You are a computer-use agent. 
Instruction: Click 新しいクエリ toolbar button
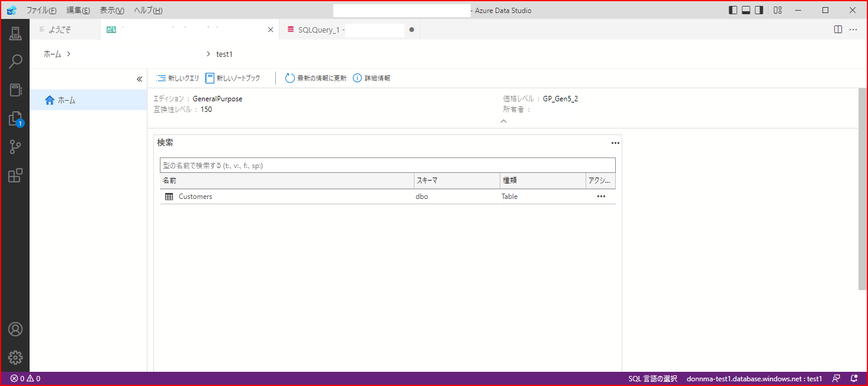(178, 78)
